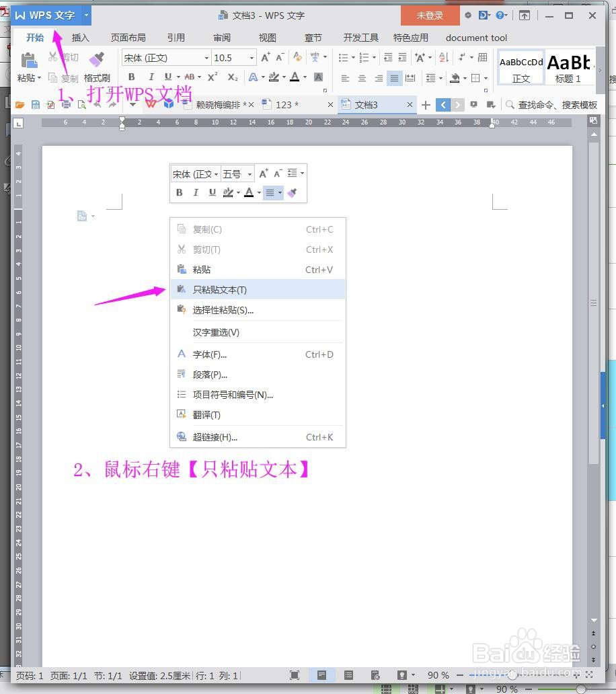Click the Paste clipboard icon in ribbon

[29, 60]
